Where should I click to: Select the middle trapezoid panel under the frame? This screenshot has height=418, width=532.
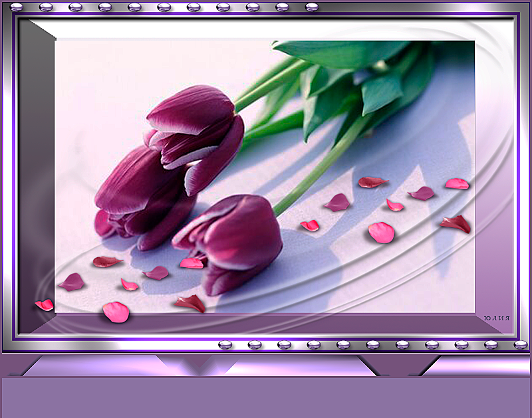(x=299, y=366)
